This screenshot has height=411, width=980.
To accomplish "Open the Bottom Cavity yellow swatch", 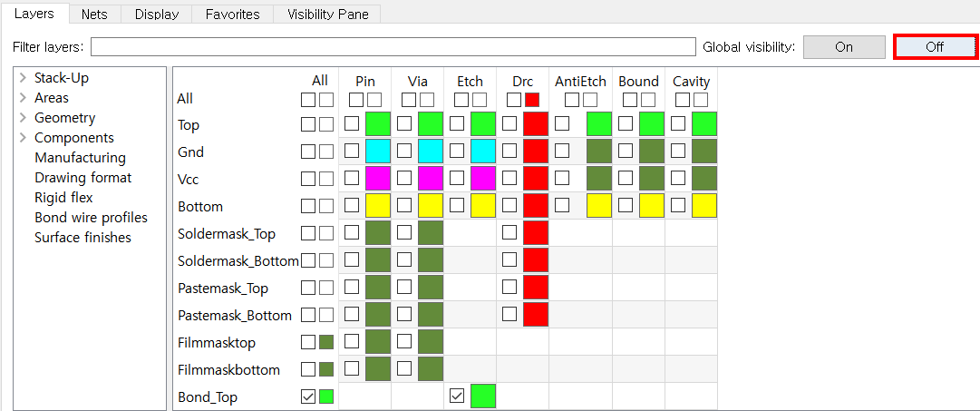I will click(704, 206).
